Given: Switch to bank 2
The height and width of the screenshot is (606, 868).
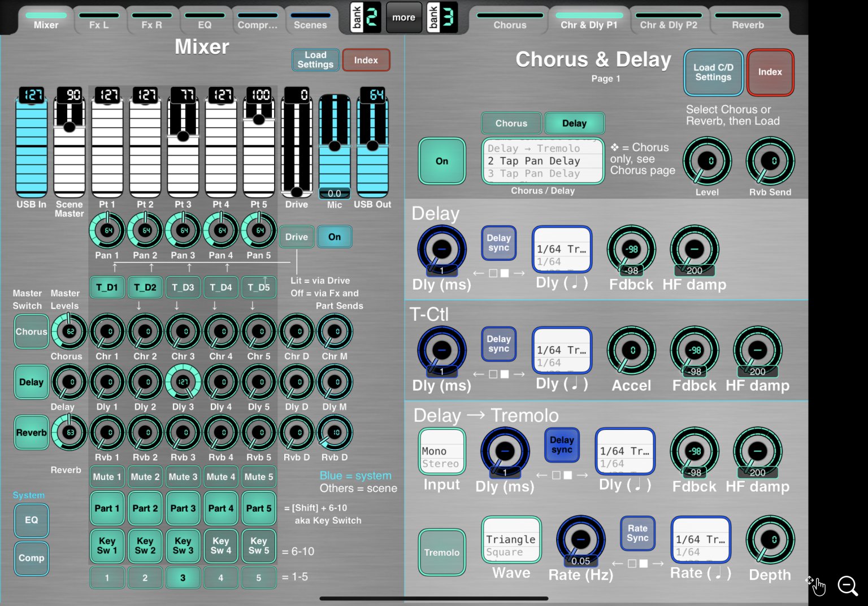Looking at the screenshot, I should click(365, 17).
